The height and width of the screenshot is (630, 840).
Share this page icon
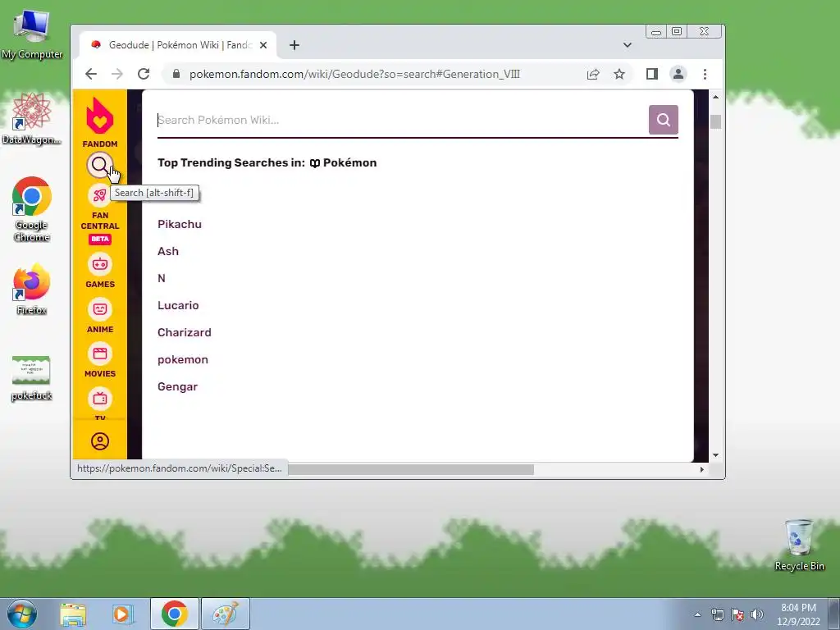[x=593, y=74]
